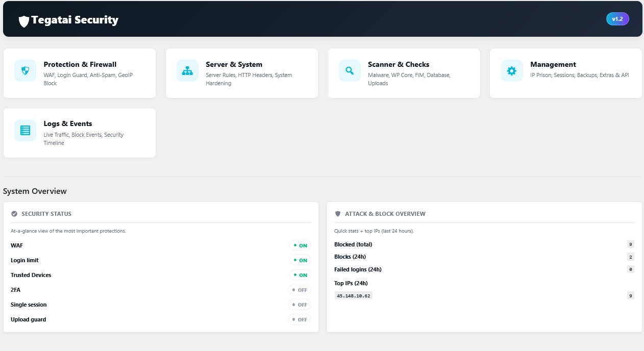This screenshot has height=351, width=644.
Task: Click the IP address 45.148.10.62
Action: (354, 295)
